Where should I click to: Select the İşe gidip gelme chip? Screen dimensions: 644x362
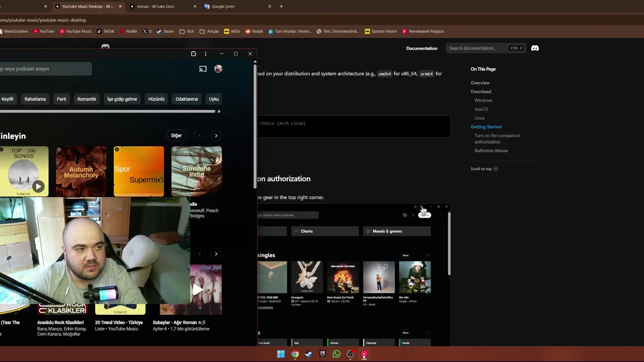point(122,99)
